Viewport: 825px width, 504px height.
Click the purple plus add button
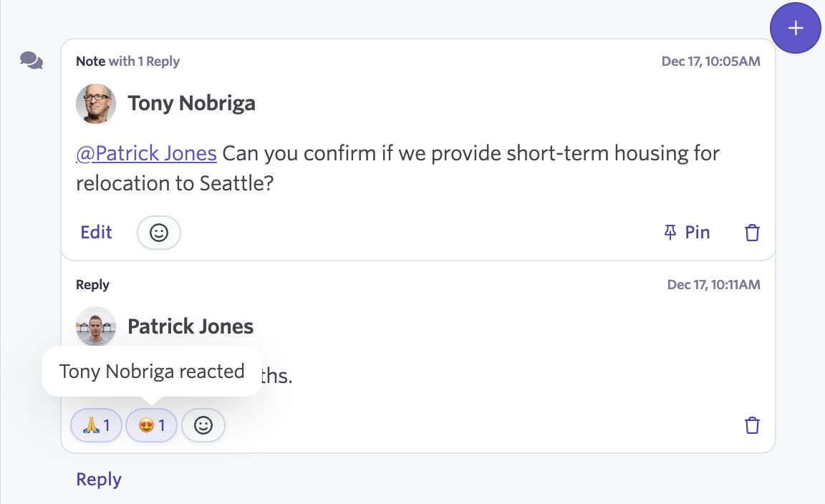pyautogui.click(x=795, y=28)
